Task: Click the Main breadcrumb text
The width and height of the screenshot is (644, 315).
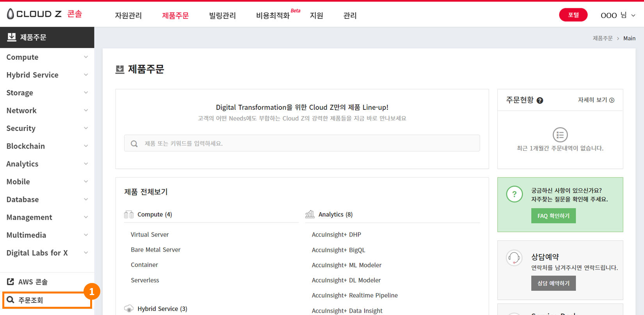Action: tap(629, 38)
